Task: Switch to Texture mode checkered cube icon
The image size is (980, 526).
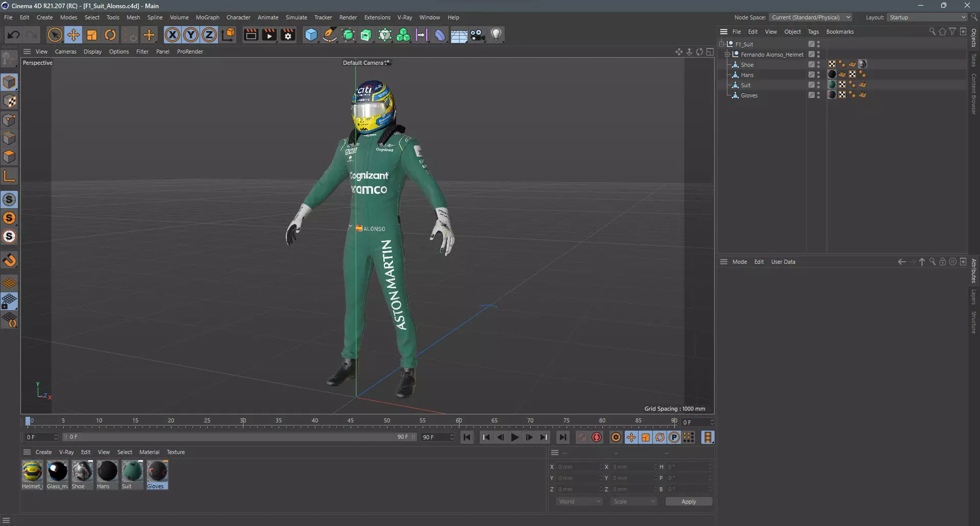Action: (10, 101)
